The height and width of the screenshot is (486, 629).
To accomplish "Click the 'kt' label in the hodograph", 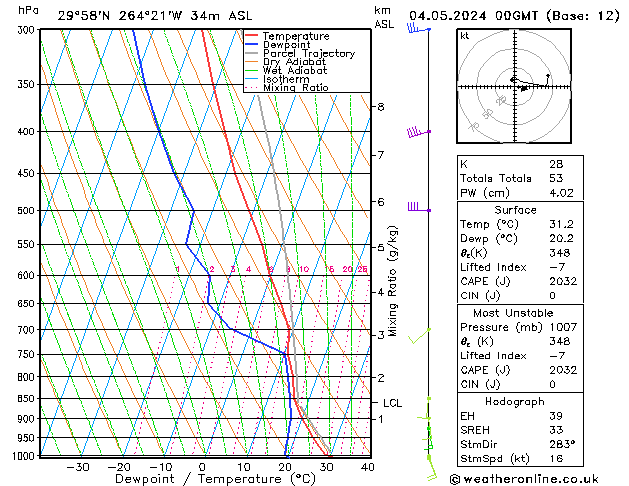I will 465,36.
